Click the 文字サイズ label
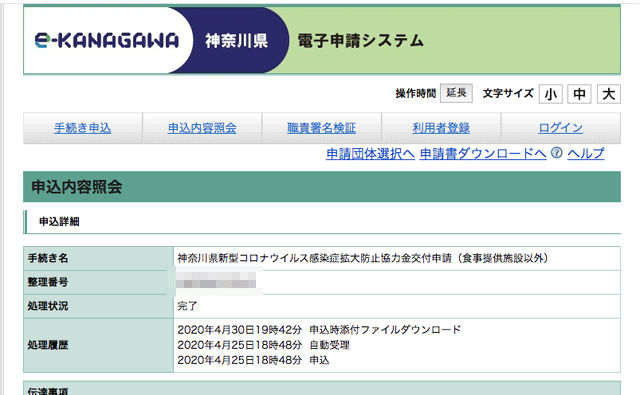Image resolution: width=640 pixels, height=395 pixels. 508,93
